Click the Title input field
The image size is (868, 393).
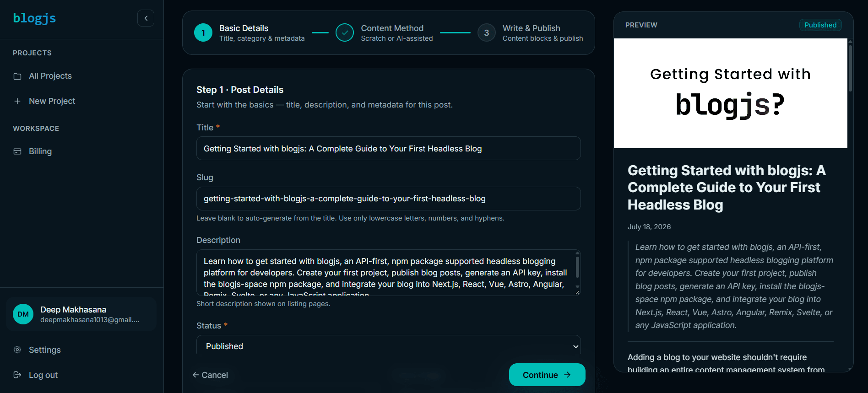coord(389,149)
